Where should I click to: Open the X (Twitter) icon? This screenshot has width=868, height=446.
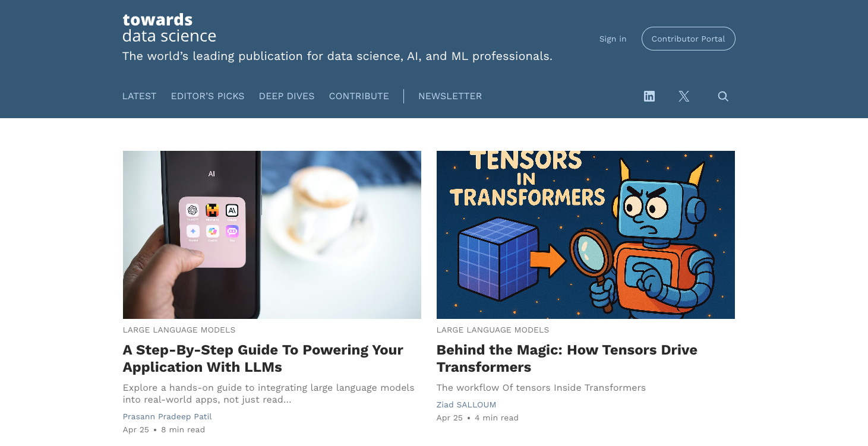683,96
